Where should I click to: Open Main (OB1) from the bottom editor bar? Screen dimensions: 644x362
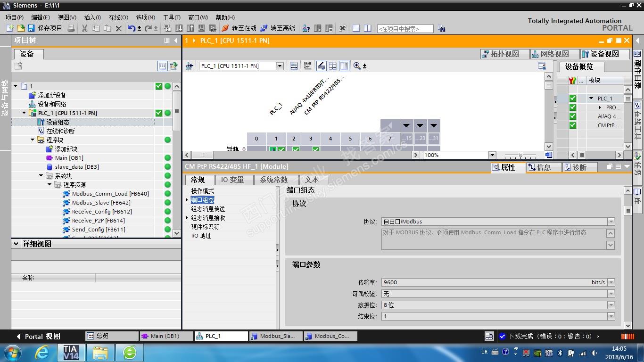[167, 336]
